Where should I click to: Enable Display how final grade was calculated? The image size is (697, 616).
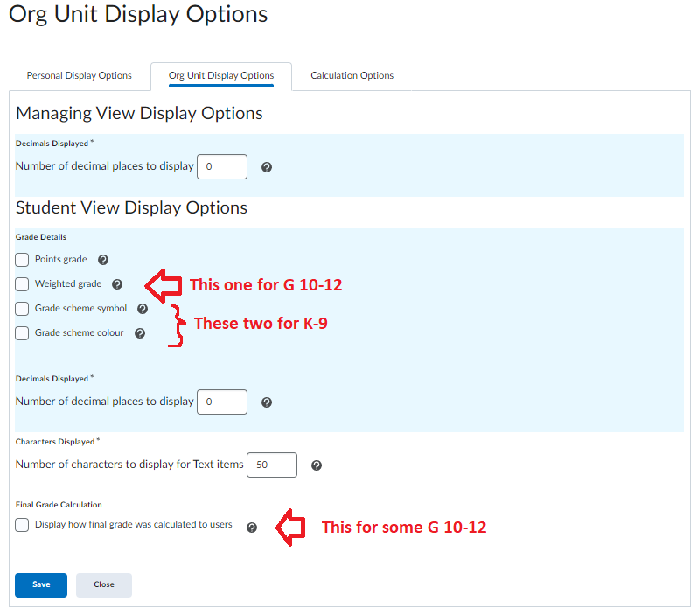[x=22, y=525]
